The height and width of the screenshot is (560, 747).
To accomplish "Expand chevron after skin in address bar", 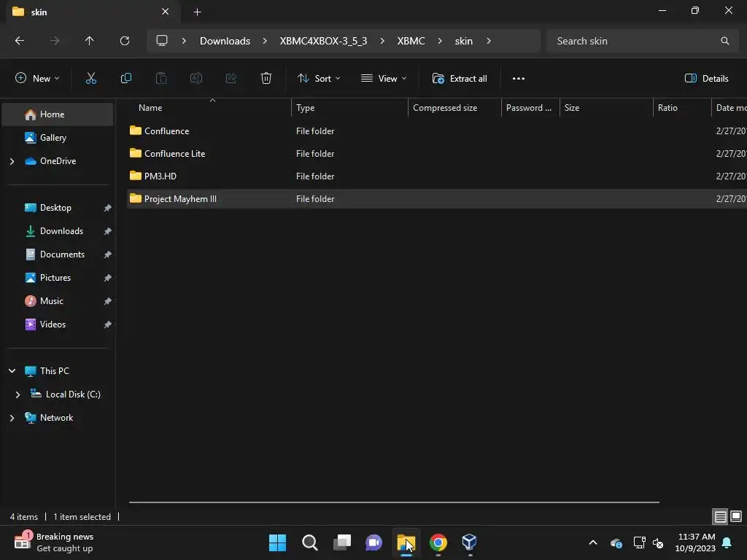I will point(488,41).
